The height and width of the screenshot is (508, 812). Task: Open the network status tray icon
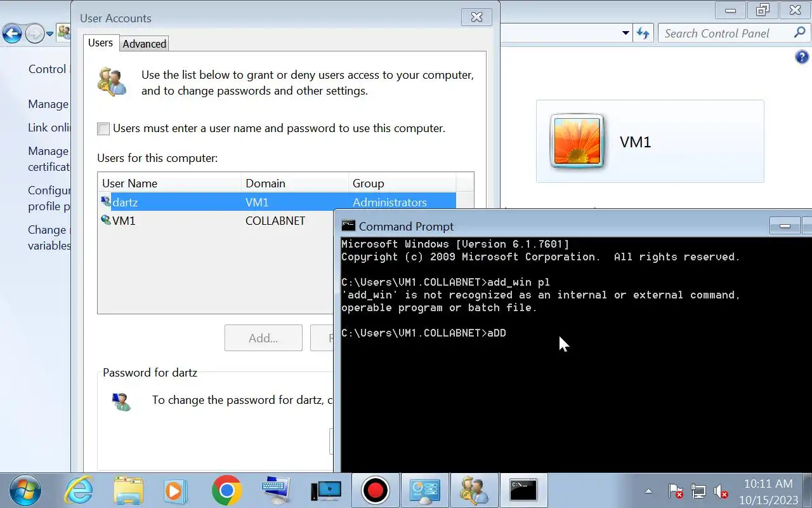(698, 491)
